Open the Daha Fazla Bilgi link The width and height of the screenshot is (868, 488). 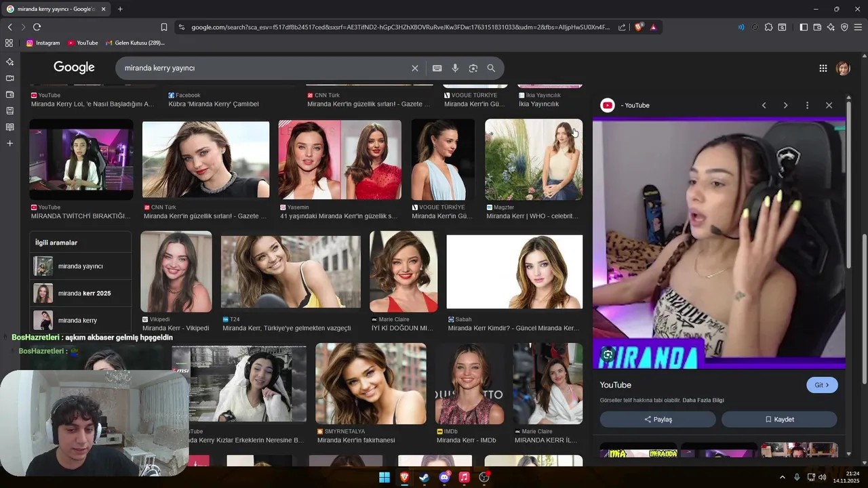pyautogui.click(x=703, y=401)
